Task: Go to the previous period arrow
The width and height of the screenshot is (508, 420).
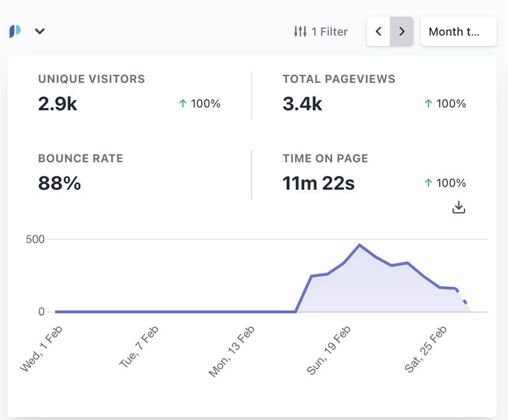Action: [379, 31]
